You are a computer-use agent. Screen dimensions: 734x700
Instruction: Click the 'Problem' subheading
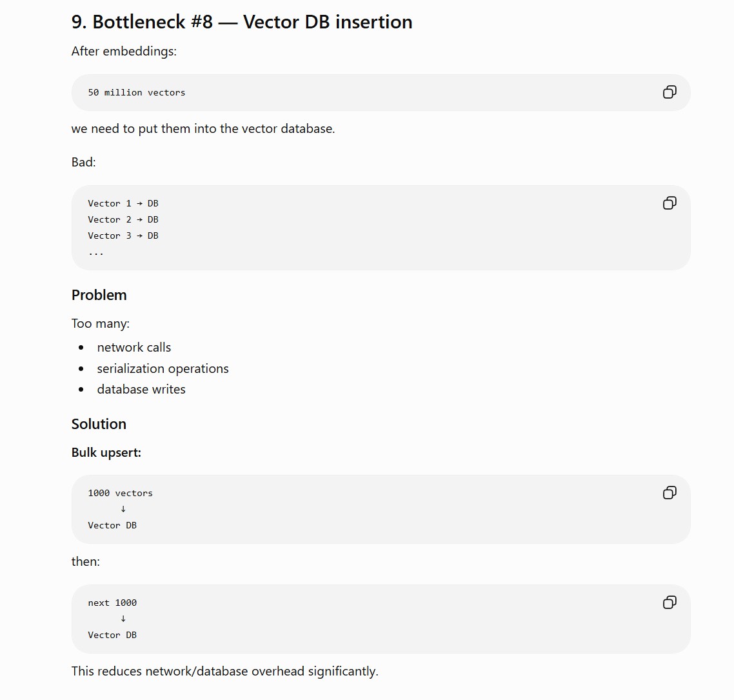99,295
